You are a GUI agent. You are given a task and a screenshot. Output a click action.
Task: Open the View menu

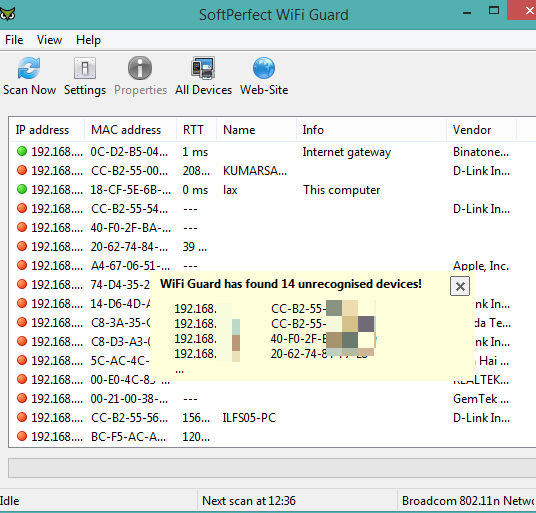click(49, 40)
